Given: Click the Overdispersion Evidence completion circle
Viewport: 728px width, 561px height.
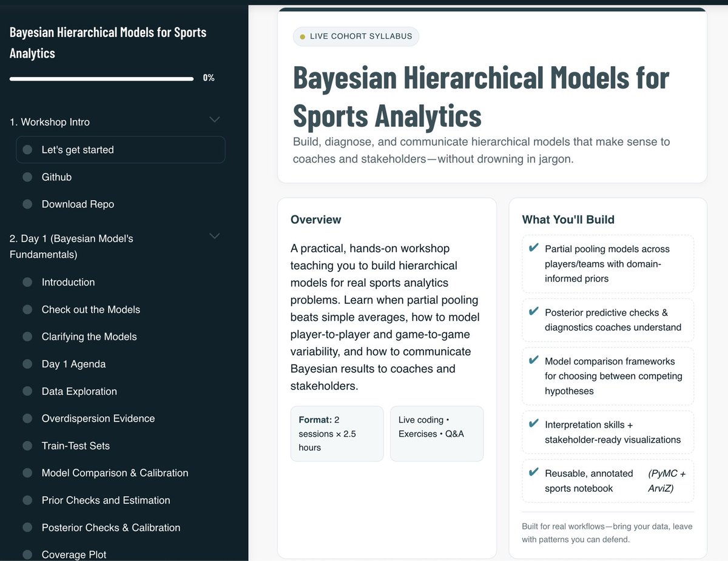Looking at the screenshot, I should click(27, 418).
